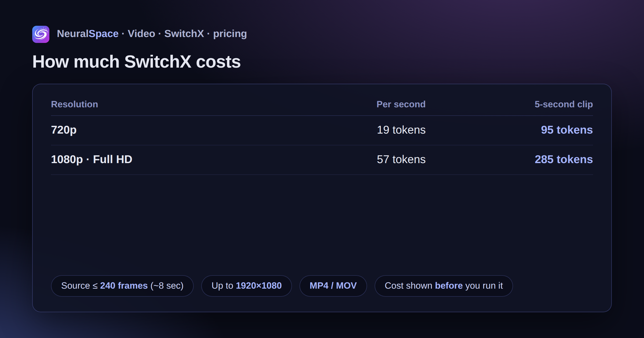Click the 57 tokens per-second value
The height and width of the screenshot is (338, 644).
tap(401, 160)
